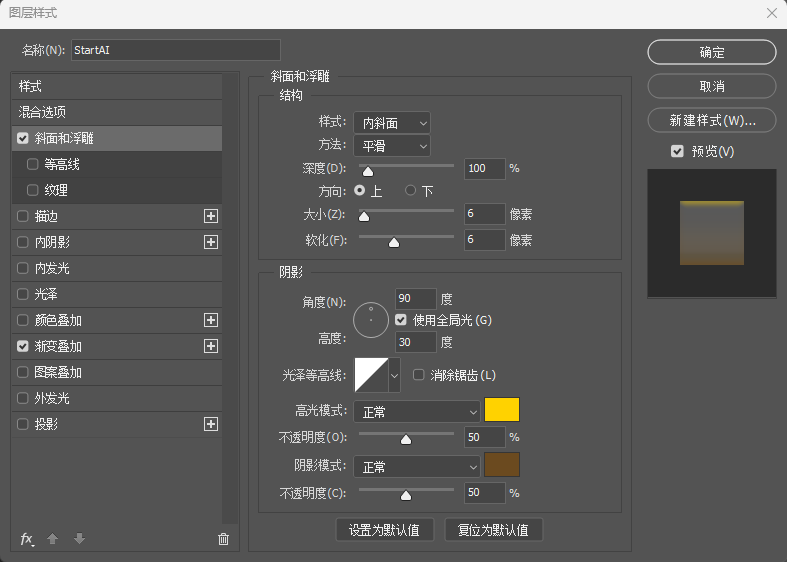The height and width of the screenshot is (562, 787).
Task: Expand the 光泽等高线 contour picker arrow
Action: coord(395,375)
